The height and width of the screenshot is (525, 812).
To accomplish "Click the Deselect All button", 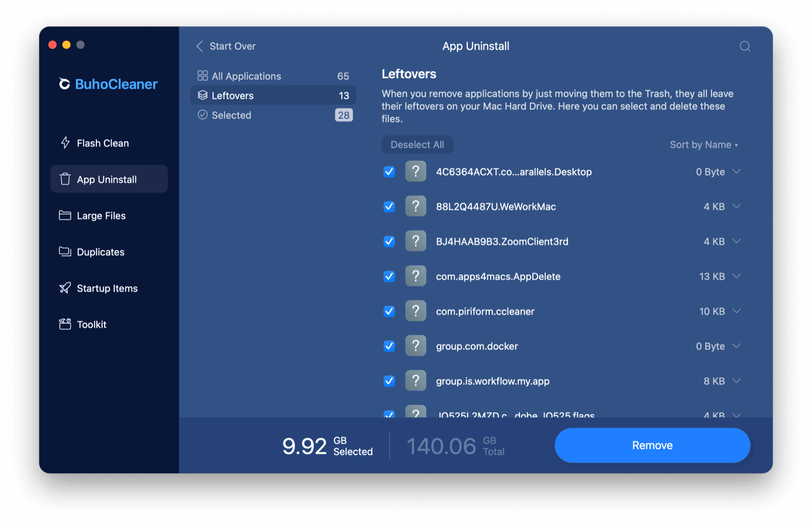I will click(x=417, y=145).
